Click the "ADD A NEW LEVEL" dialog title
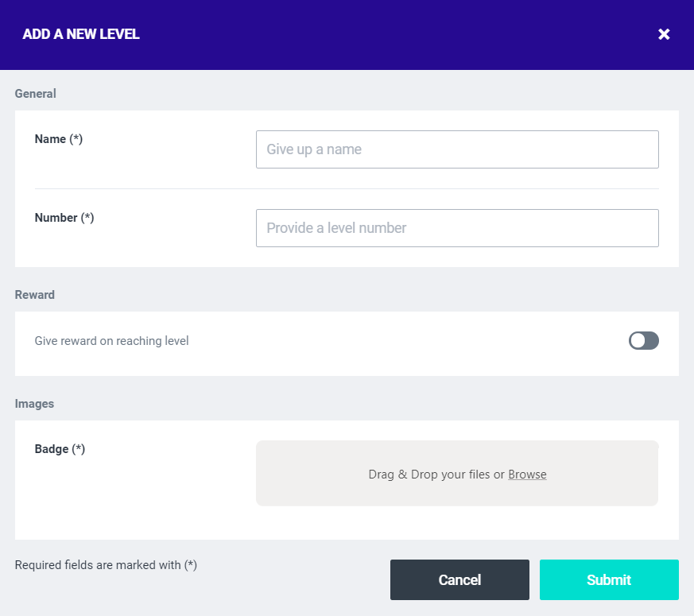Image resolution: width=694 pixels, height=616 pixels. [81, 34]
